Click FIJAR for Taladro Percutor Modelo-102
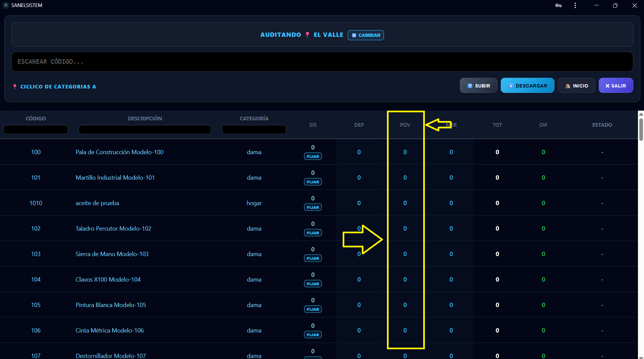The height and width of the screenshot is (359, 644). click(313, 233)
